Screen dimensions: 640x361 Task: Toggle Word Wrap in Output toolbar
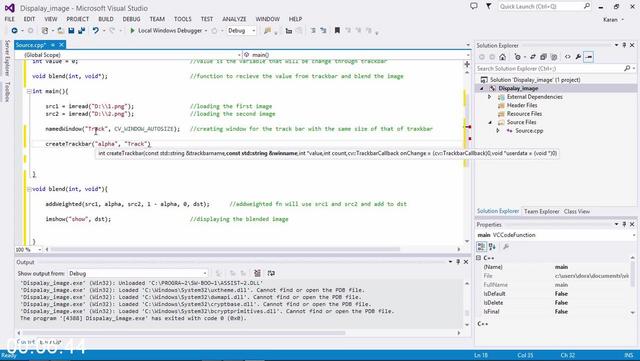(x=271, y=273)
